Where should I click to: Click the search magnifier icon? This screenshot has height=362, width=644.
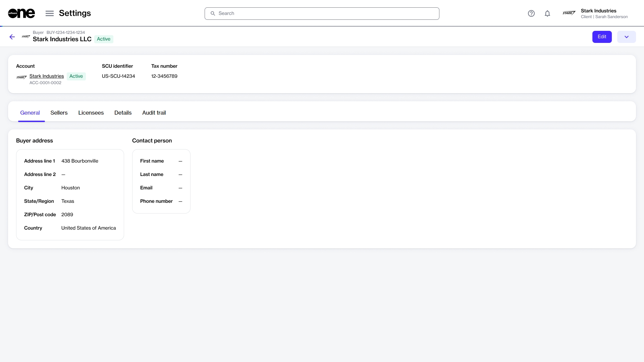pos(213,13)
